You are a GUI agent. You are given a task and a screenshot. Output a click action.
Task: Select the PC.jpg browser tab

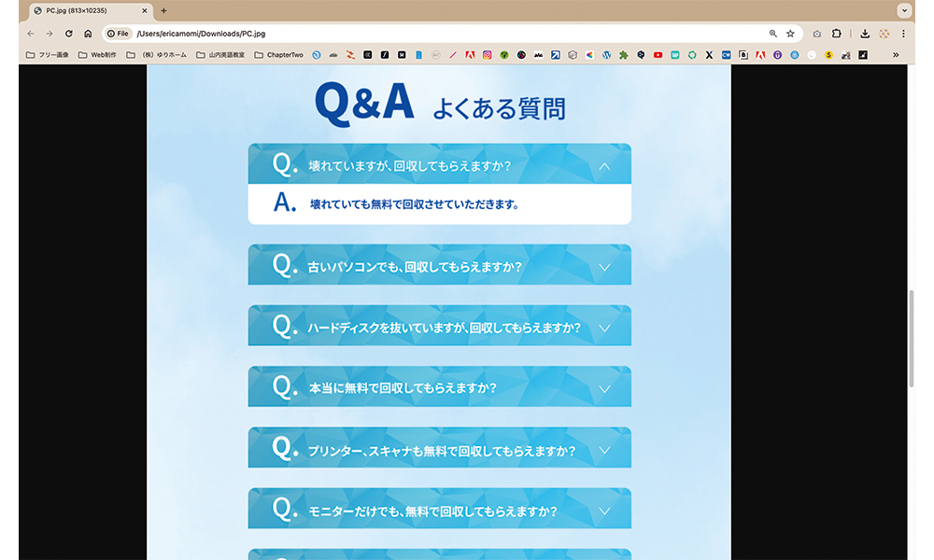[x=90, y=10]
